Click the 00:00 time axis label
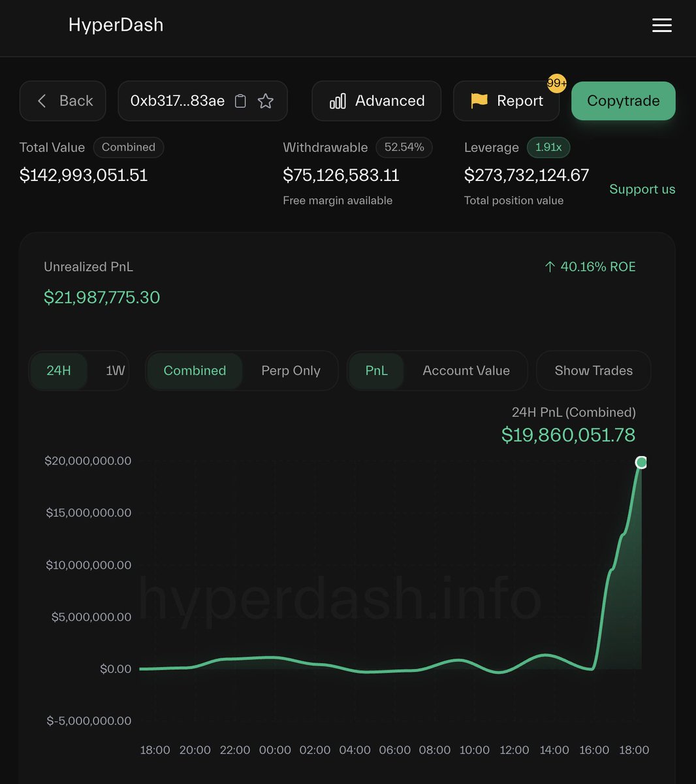The image size is (696, 784). point(275,750)
